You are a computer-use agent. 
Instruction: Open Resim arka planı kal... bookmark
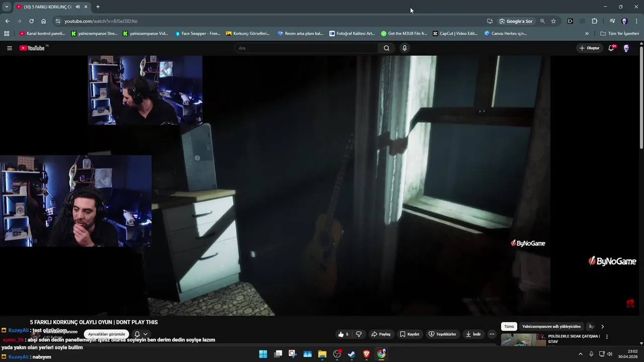[300, 34]
